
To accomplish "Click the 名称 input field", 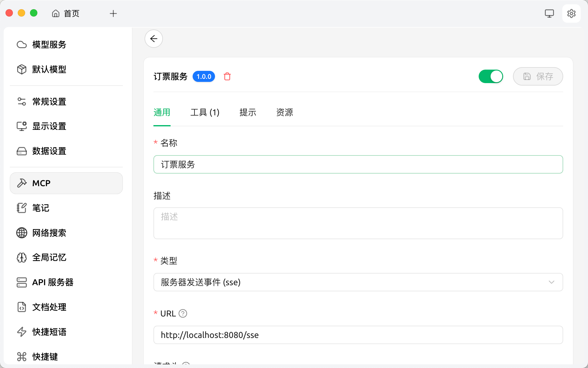I will pos(358,164).
